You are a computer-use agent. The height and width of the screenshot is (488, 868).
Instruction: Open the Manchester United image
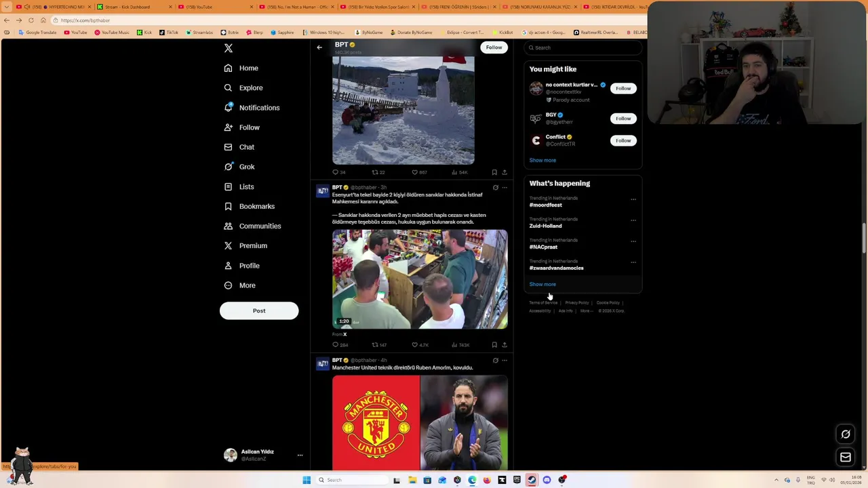coord(420,423)
